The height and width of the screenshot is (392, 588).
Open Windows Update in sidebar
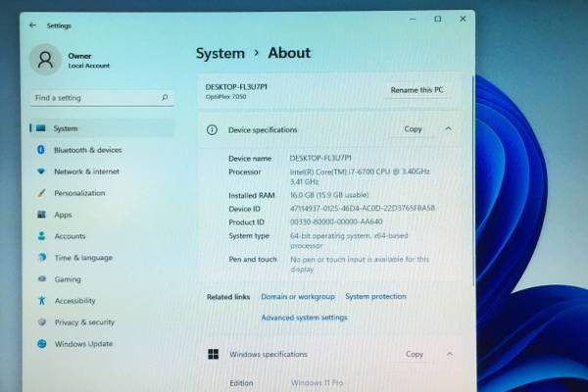point(83,344)
